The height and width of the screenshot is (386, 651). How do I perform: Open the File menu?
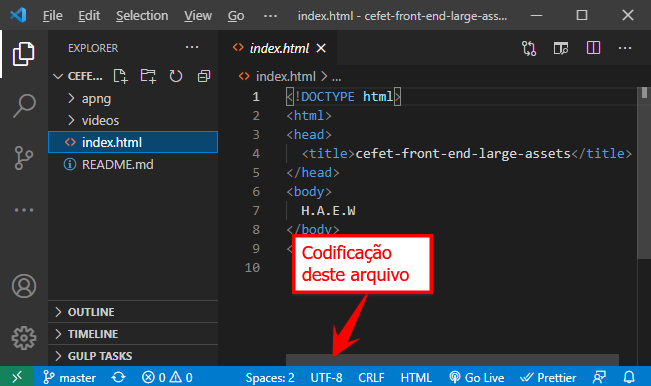click(52, 16)
